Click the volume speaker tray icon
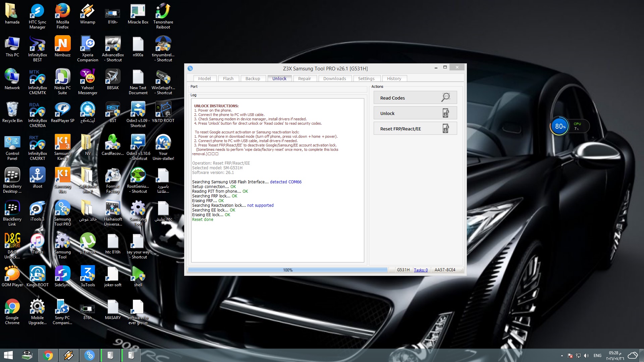The width and height of the screenshot is (644, 362). tap(586, 356)
